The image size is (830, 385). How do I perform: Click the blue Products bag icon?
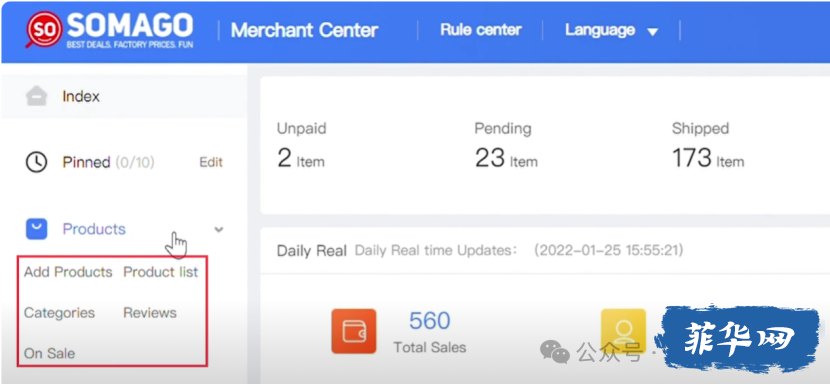pyautogui.click(x=37, y=229)
